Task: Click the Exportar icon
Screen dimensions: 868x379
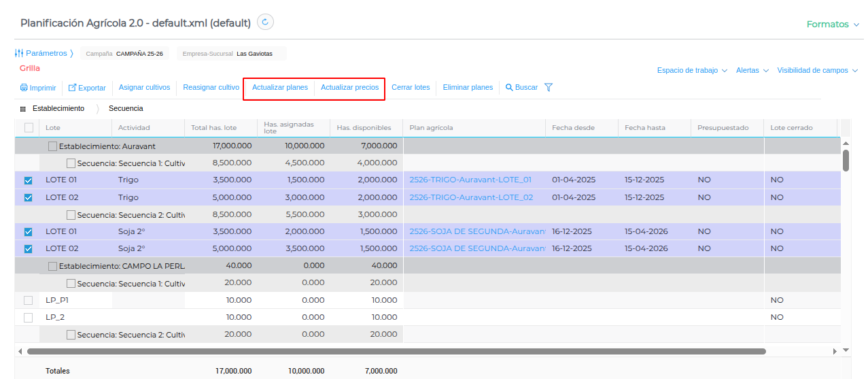Action: click(72, 88)
